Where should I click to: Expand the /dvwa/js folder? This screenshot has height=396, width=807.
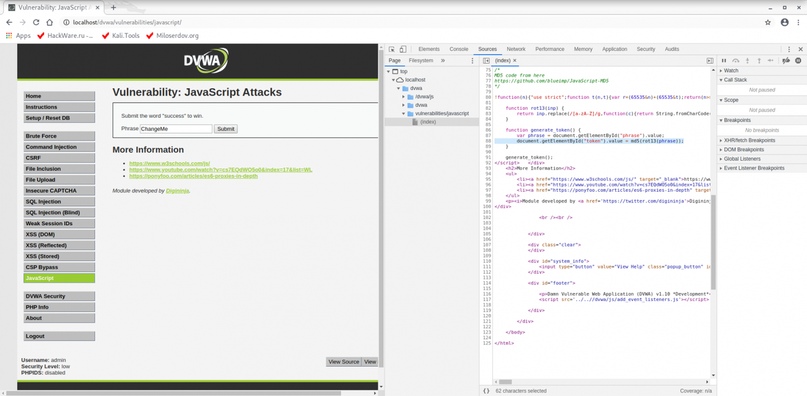(404, 96)
